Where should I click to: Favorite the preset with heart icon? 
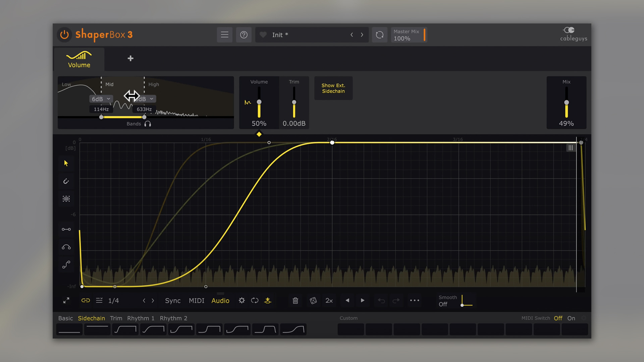click(263, 35)
